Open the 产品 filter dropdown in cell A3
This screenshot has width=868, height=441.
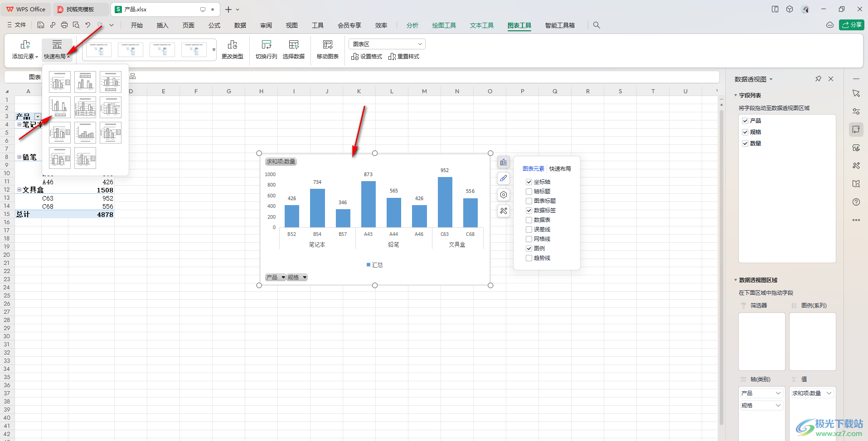point(38,117)
